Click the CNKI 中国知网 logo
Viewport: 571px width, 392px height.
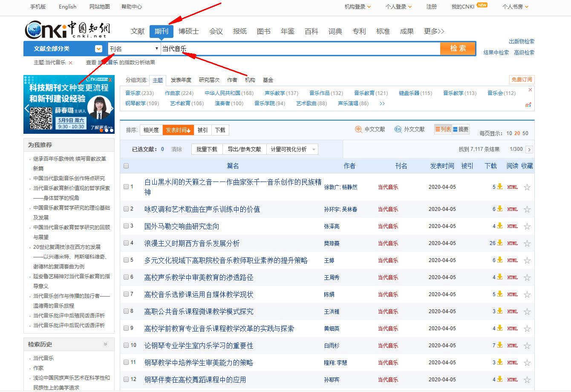click(x=67, y=30)
